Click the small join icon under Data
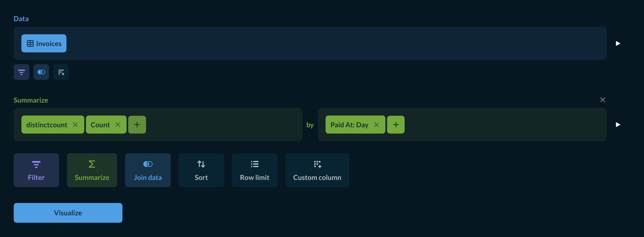 pos(41,72)
